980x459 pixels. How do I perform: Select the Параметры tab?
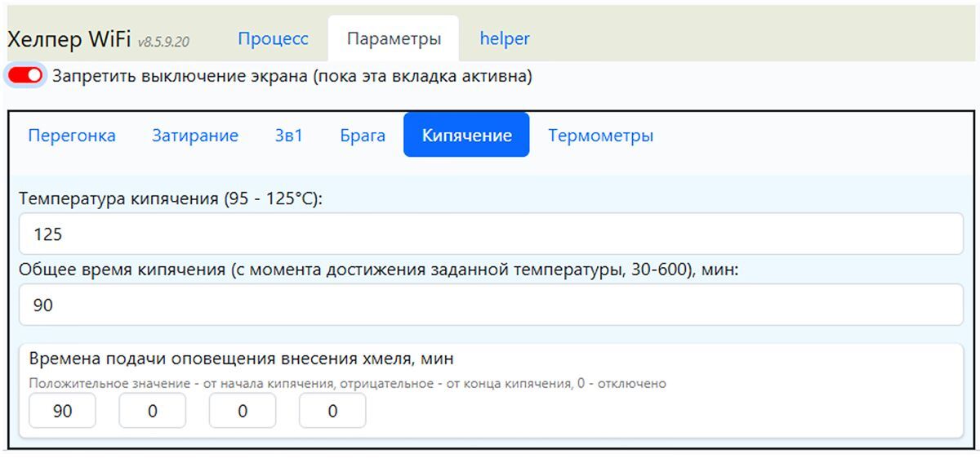(394, 38)
